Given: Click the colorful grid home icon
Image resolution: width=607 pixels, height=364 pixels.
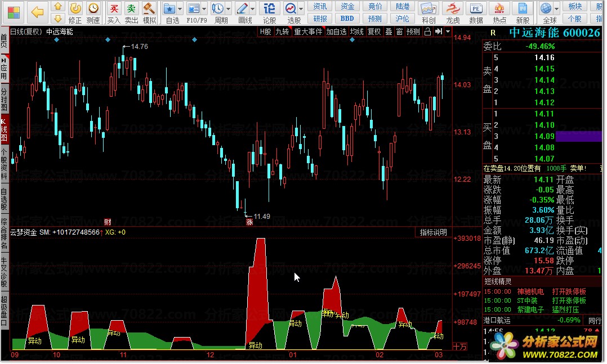Looking at the screenshot, I should coord(14,12).
